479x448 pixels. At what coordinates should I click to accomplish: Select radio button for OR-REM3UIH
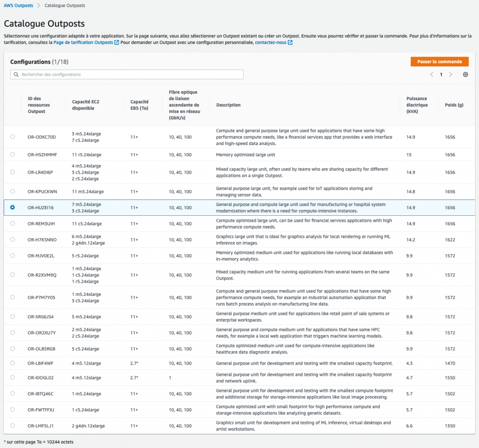pos(13,224)
